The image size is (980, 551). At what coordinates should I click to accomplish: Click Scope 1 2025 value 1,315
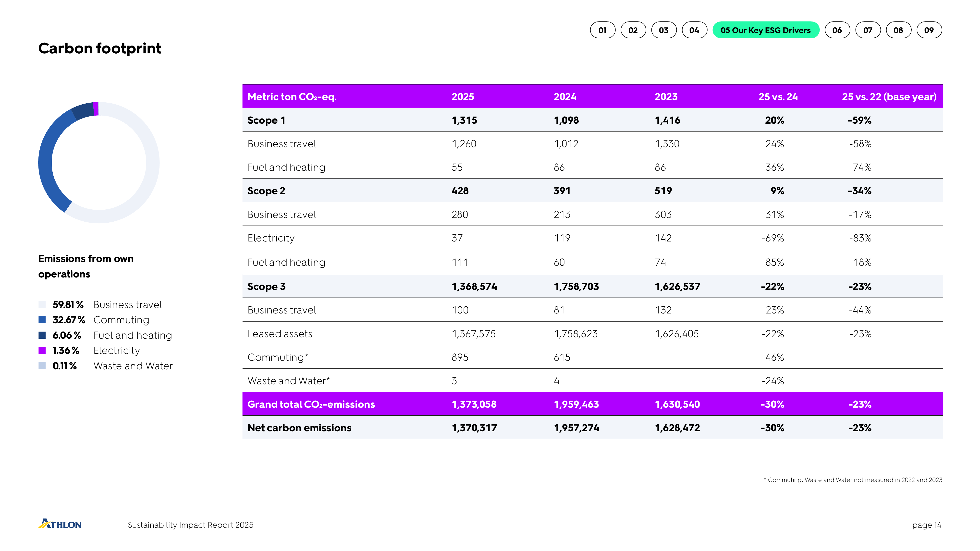464,120
